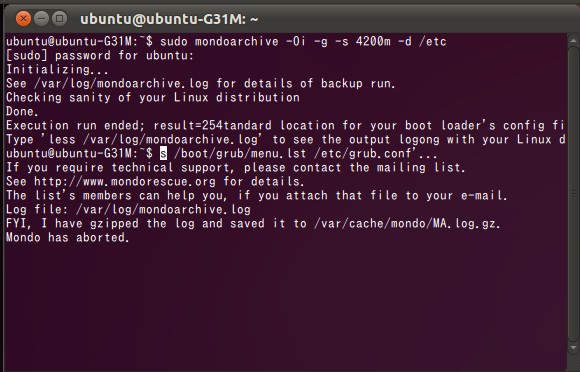The width and height of the screenshot is (580, 372).
Task: Click the highlighted cursor block at the prompt
Action: click(x=163, y=153)
